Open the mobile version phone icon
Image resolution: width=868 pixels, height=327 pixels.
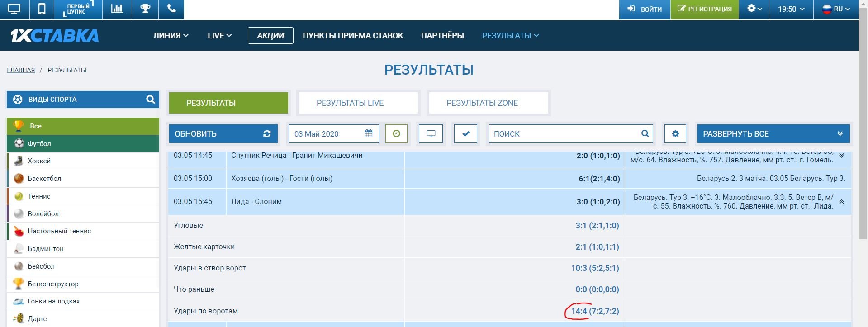42,9
